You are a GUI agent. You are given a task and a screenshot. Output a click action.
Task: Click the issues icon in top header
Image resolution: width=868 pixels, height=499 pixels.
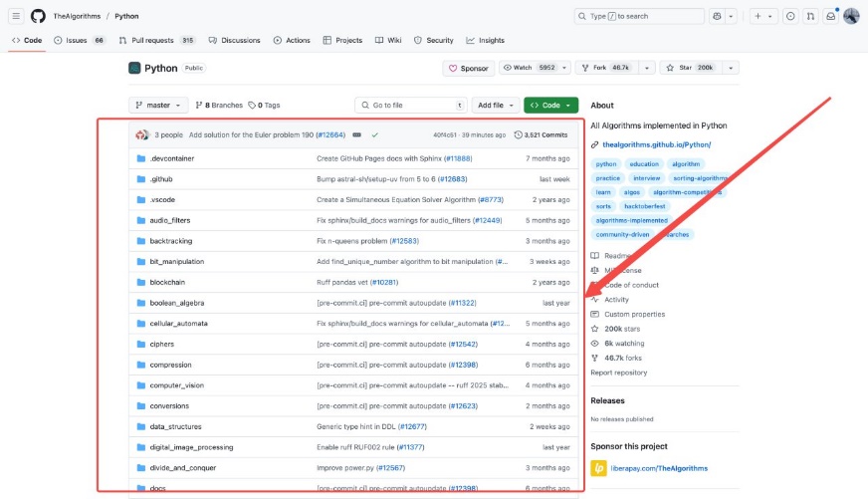pyautogui.click(x=790, y=16)
